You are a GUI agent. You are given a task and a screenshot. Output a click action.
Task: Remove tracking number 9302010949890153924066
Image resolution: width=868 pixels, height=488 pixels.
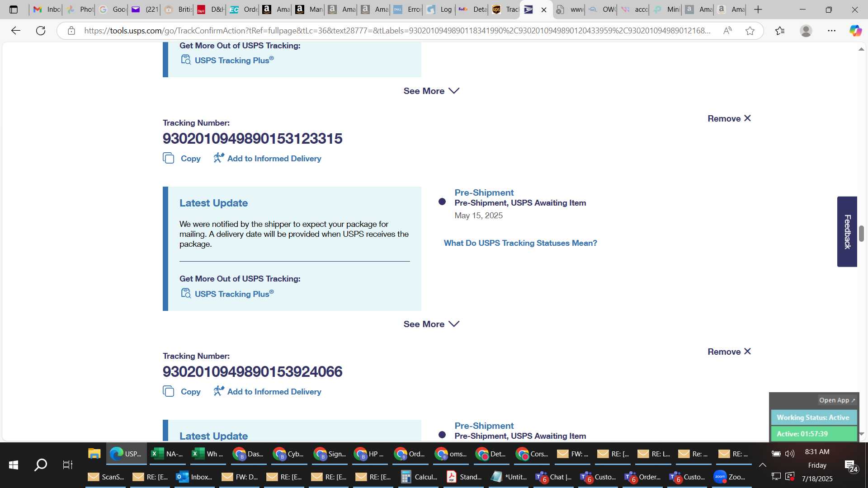[x=729, y=352]
